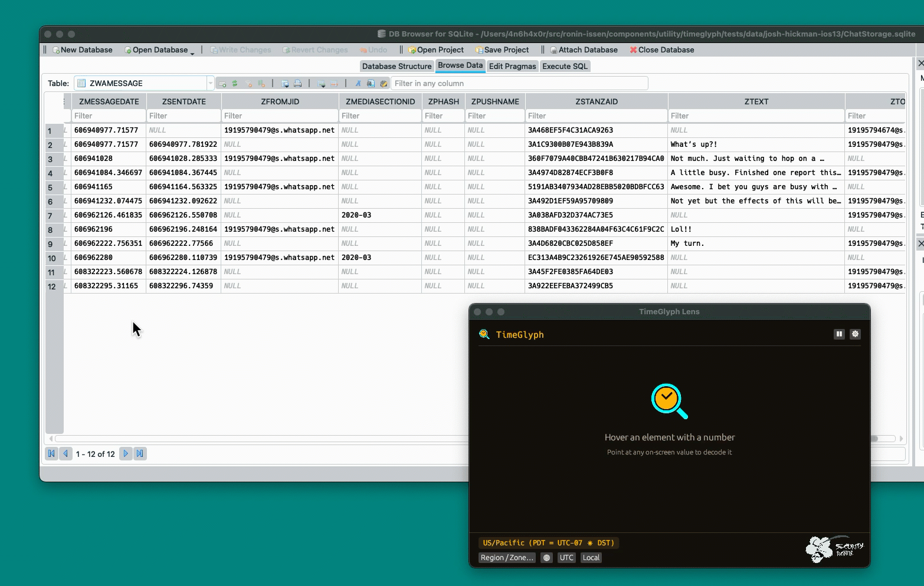Switch TimeGlyph Lens timezone to Local
Viewport: 924px width, 586px height.
click(x=591, y=558)
